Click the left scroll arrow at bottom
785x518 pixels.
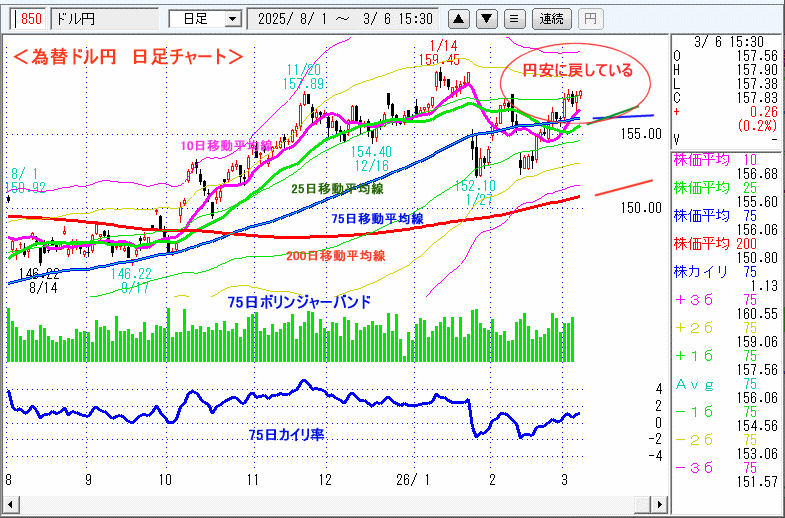9,504
